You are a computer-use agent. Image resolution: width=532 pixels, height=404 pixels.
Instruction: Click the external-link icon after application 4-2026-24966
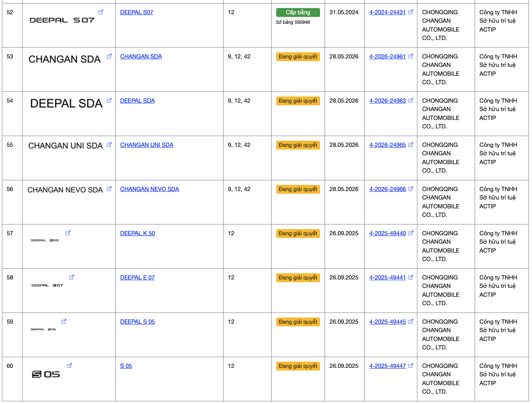[x=411, y=189]
